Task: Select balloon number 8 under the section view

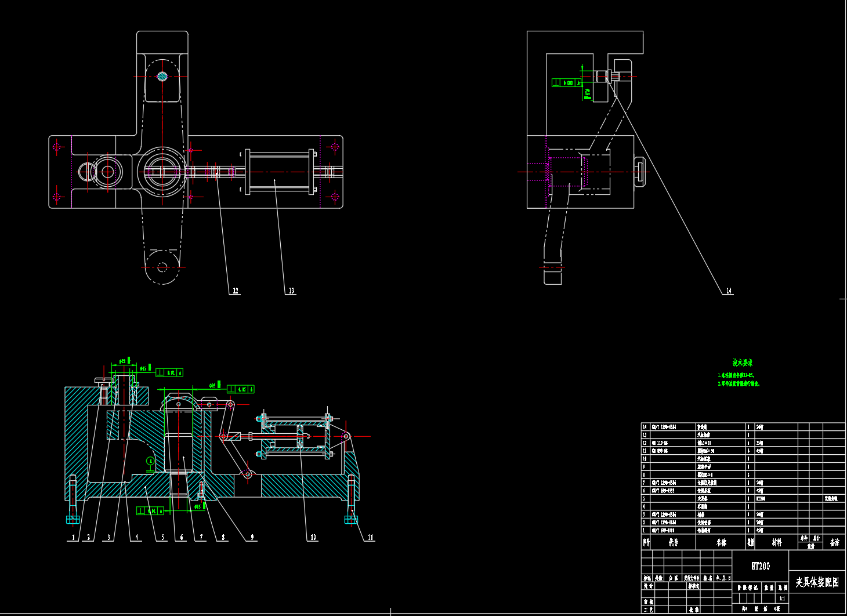Action: (223, 538)
